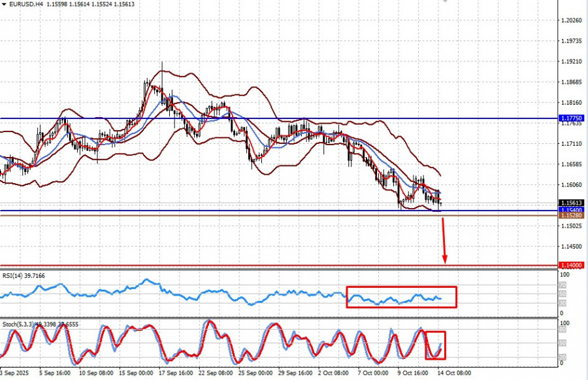Image resolution: width=588 pixels, height=380 pixels.
Task: Click the red rectangle on the Stochastic panel
Action: [435, 345]
